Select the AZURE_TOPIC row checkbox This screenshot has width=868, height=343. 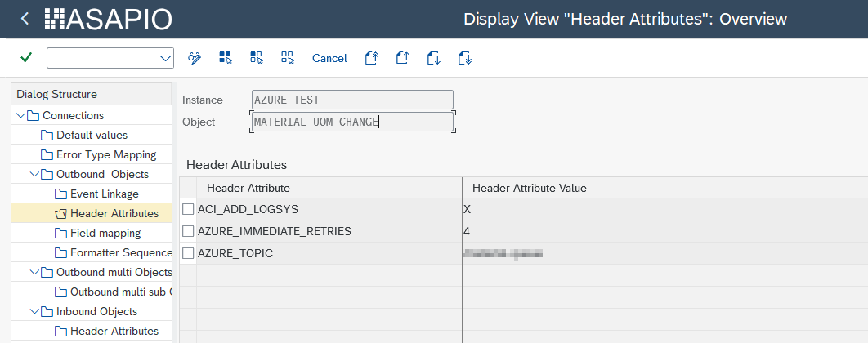click(x=188, y=253)
